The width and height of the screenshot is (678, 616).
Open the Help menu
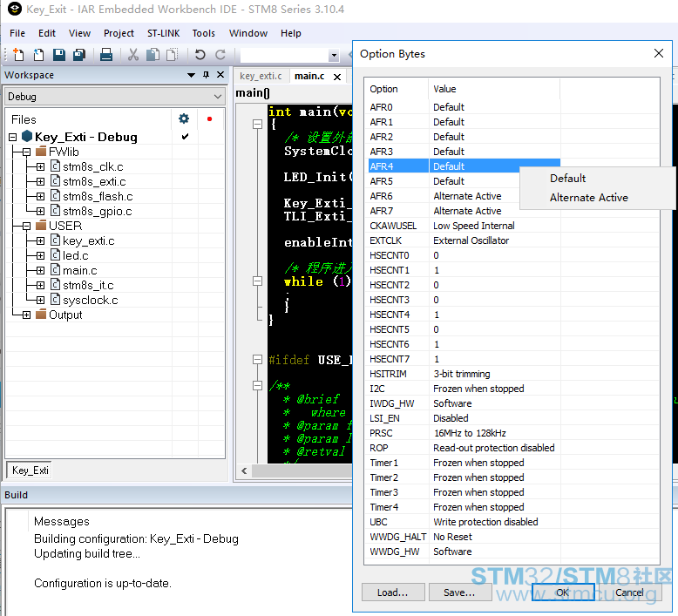pyautogui.click(x=290, y=33)
